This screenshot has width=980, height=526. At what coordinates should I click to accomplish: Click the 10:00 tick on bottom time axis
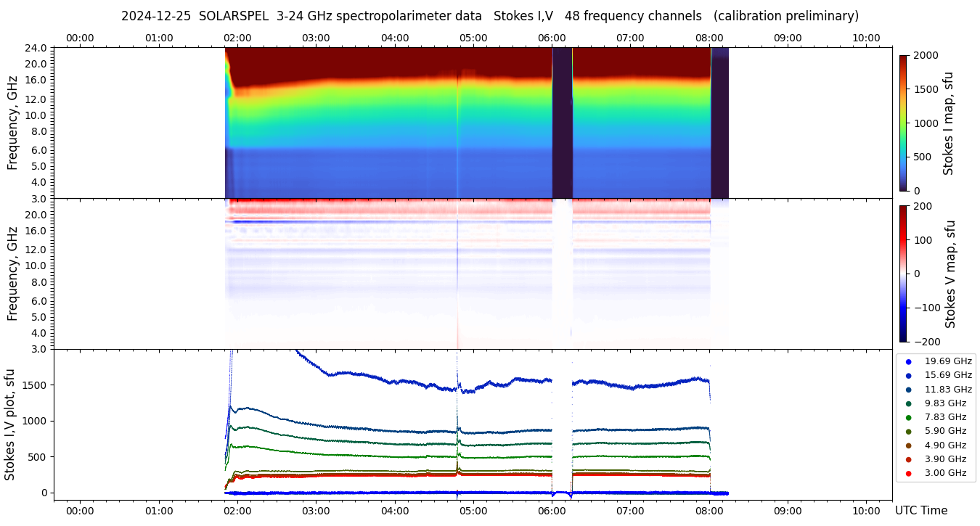pos(866,510)
